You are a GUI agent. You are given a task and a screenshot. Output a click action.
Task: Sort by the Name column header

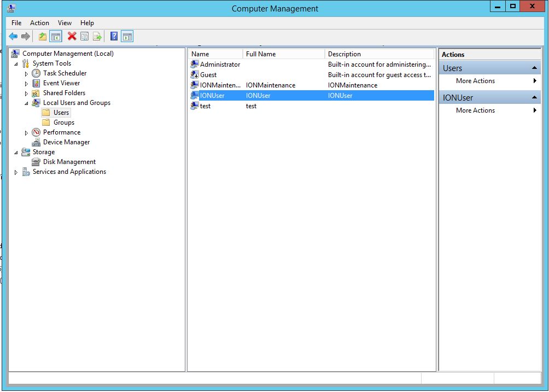tap(215, 54)
